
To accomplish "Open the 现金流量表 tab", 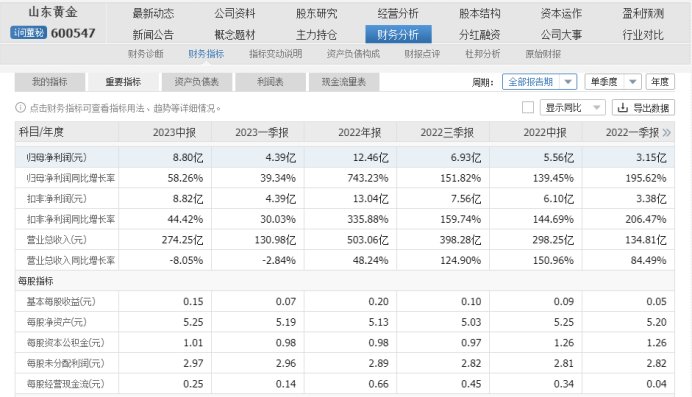I will click(344, 82).
